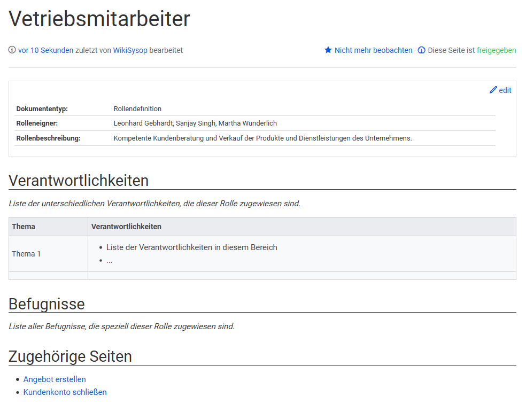Open the 'vor 10 Sekunden' revision link
The height and width of the screenshot is (420, 526).
[45, 50]
